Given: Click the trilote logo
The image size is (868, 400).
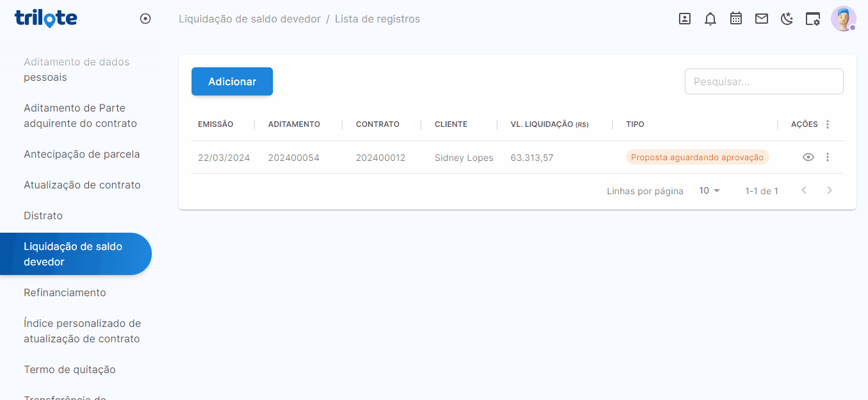Looking at the screenshot, I should pos(46,18).
